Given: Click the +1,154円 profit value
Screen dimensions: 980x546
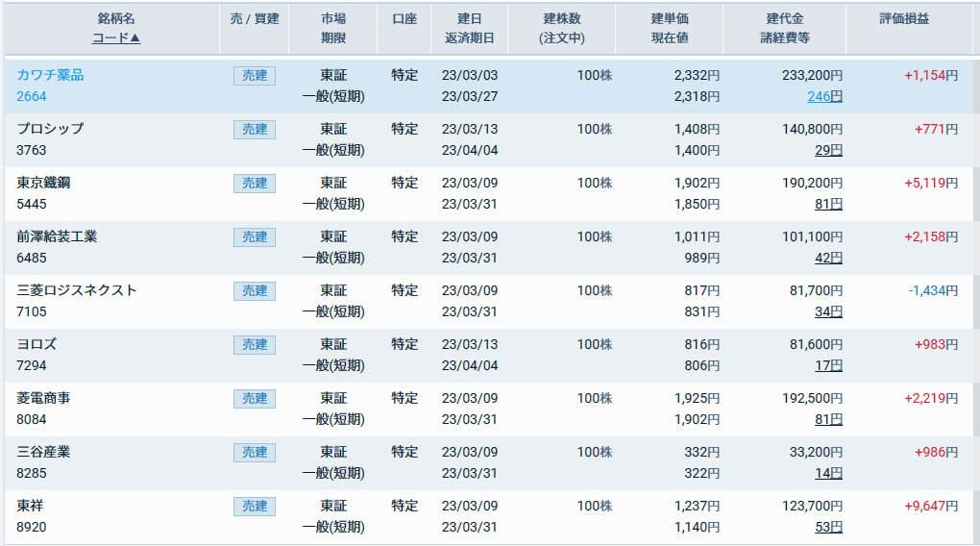Looking at the screenshot, I should click(931, 75).
